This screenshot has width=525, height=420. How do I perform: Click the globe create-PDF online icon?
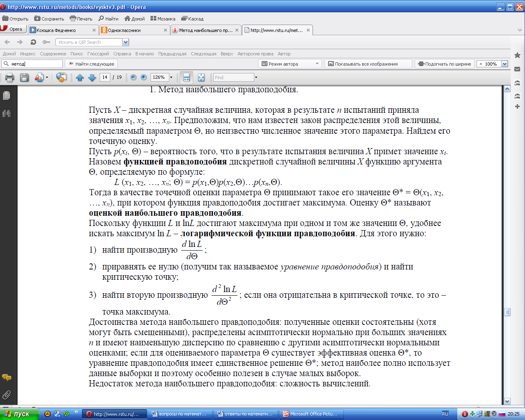pyautogui.click(x=62, y=77)
